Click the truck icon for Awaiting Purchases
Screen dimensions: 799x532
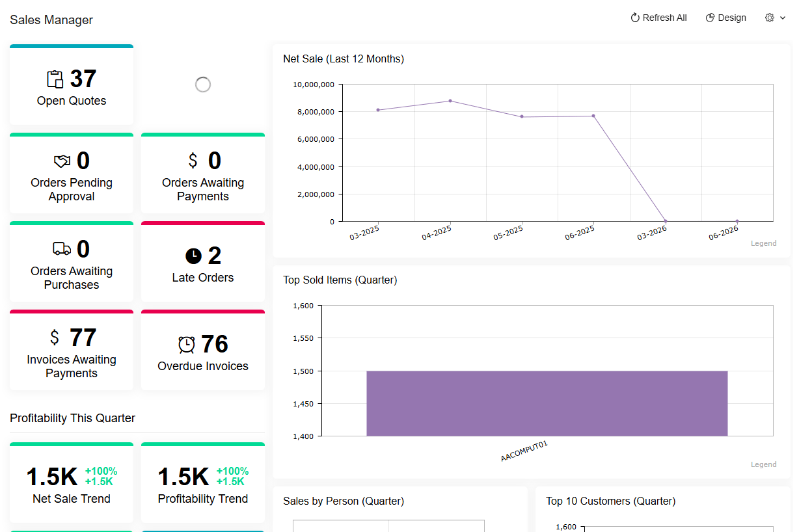pyautogui.click(x=62, y=248)
